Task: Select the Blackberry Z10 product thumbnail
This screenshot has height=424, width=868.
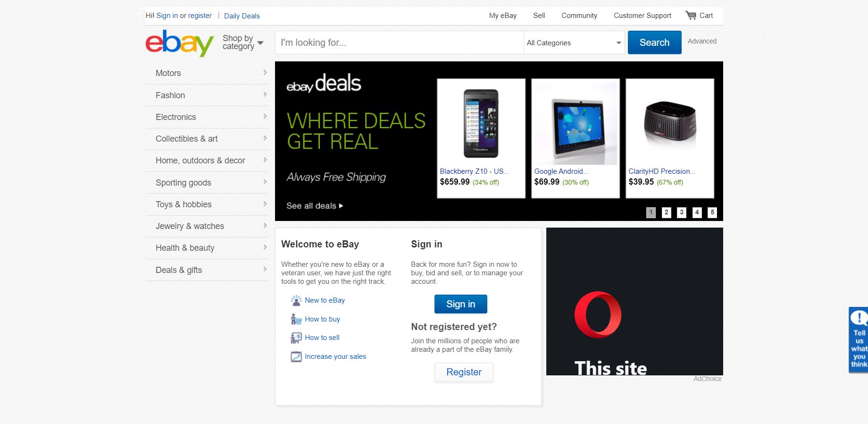Action: [x=481, y=123]
